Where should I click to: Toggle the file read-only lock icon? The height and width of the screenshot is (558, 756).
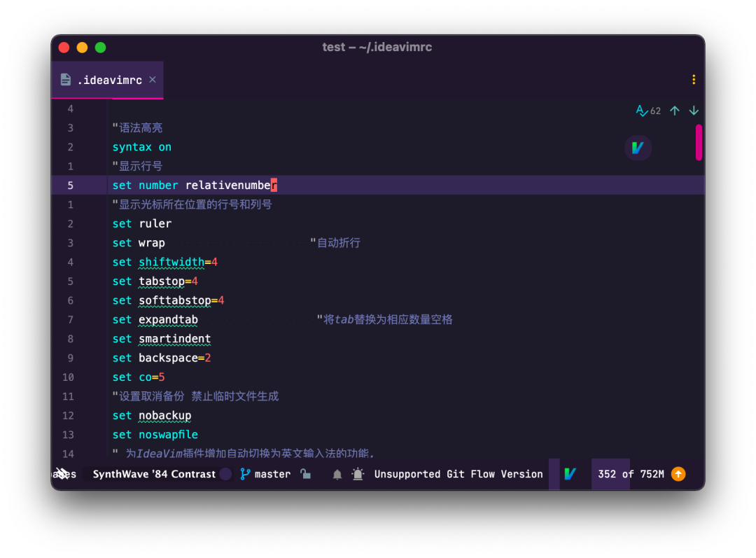[306, 474]
